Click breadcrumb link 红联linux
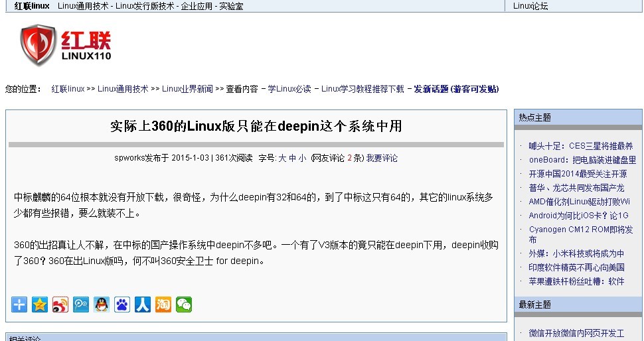This screenshot has width=644, height=341. tap(68, 89)
